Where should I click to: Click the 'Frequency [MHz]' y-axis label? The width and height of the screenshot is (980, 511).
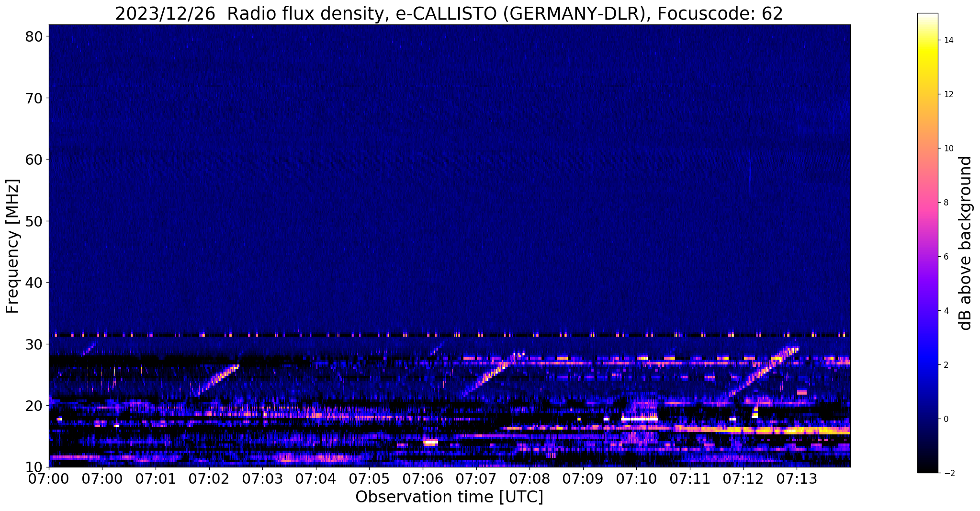[x=12, y=246]
